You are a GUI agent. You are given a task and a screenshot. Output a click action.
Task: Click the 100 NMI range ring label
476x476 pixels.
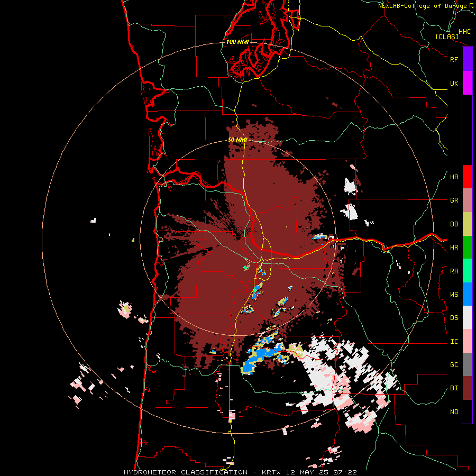coord(237,42)
